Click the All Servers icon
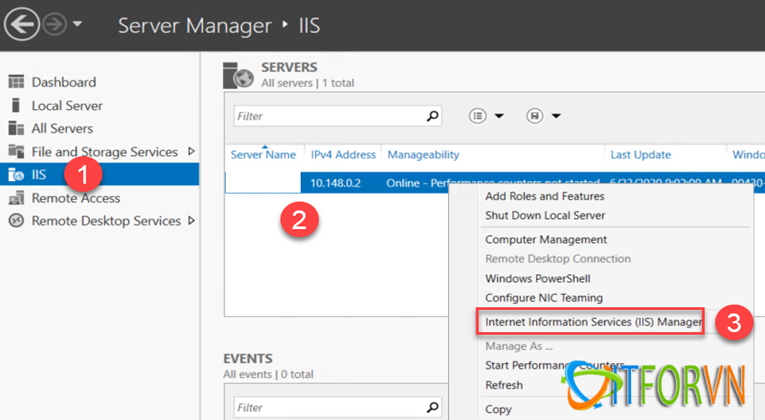 [x=15, y=128]
